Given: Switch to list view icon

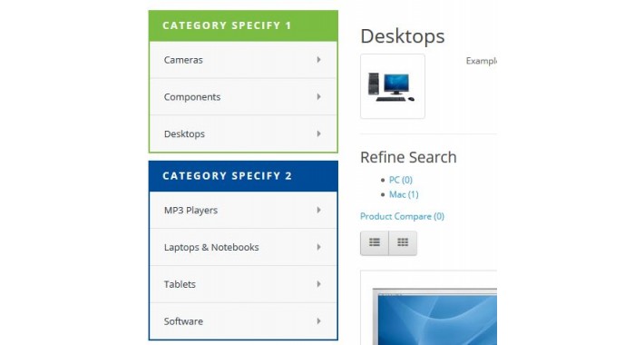Looking at the screenshot, I should point(375,243).
